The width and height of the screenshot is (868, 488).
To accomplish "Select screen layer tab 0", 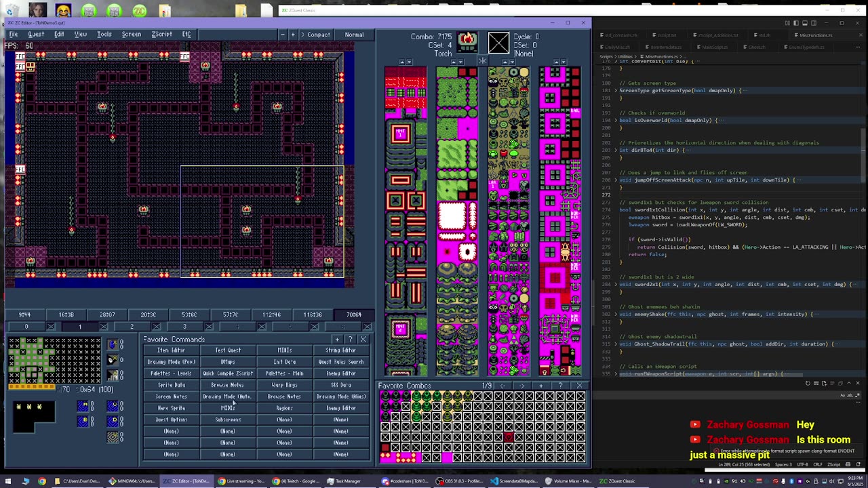I will click(x=26, y=327).
